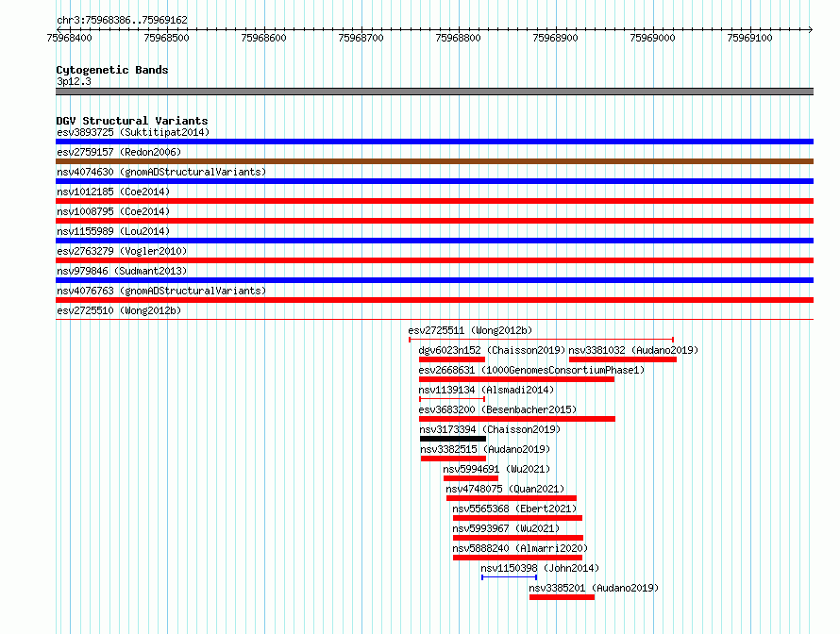Click the 3p12.3 band label
The image size is (840, 634).
click(74, 81)
